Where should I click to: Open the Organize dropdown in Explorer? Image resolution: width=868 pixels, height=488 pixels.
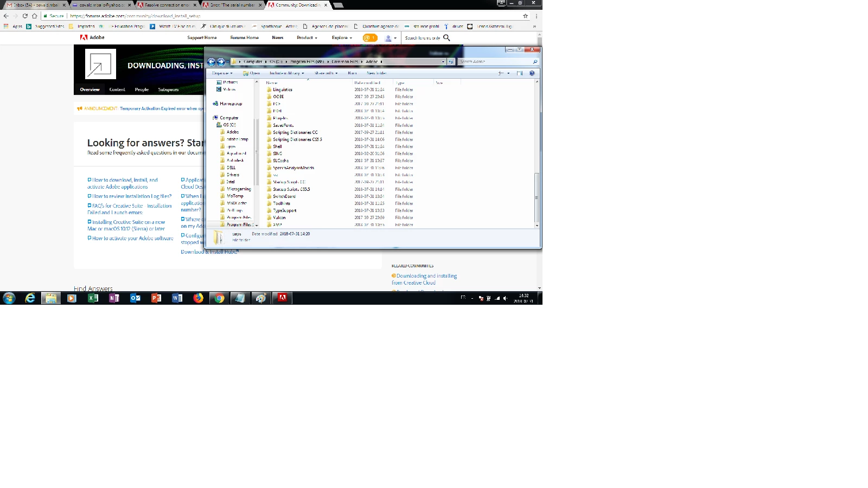222,73
